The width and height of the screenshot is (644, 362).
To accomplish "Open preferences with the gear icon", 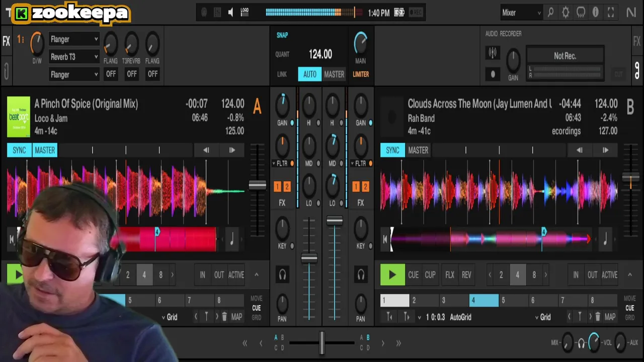I will pyautogui.click(x=566, y=13).
